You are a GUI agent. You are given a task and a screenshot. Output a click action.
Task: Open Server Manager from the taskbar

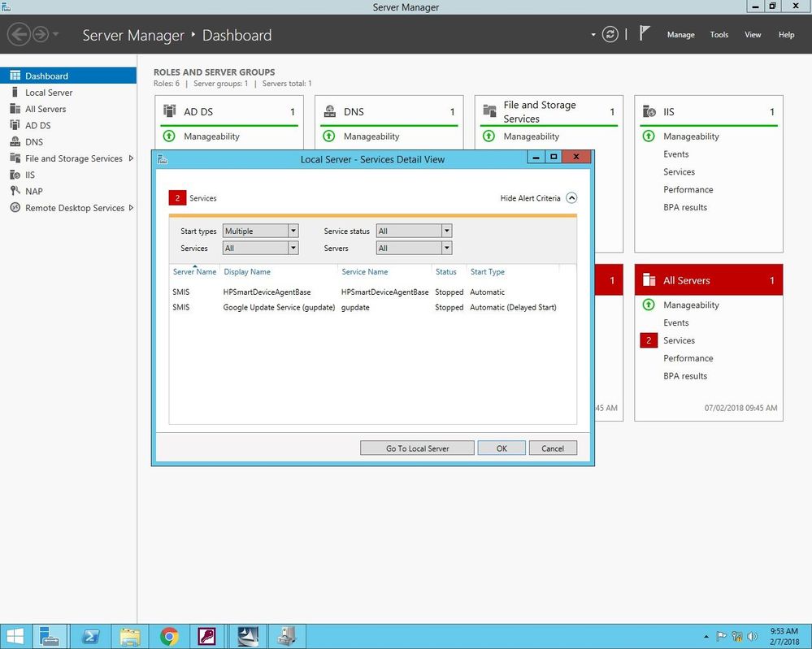click(x=50, y=637)
